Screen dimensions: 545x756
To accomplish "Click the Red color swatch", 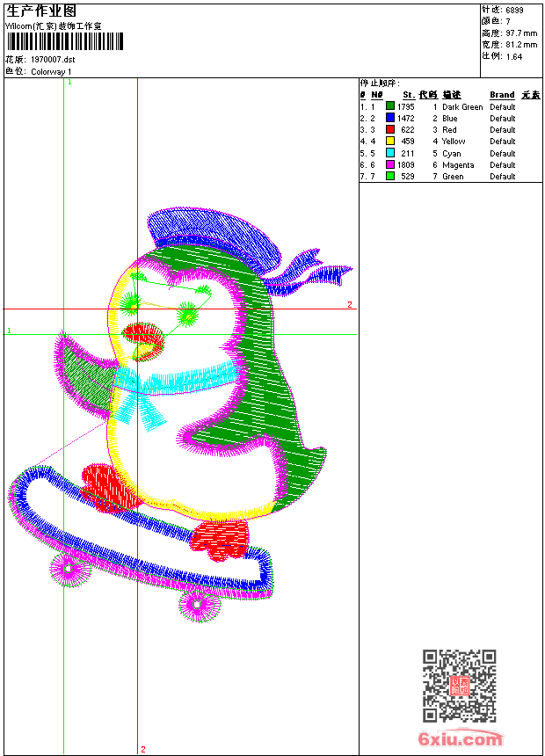I will (390, 129).
